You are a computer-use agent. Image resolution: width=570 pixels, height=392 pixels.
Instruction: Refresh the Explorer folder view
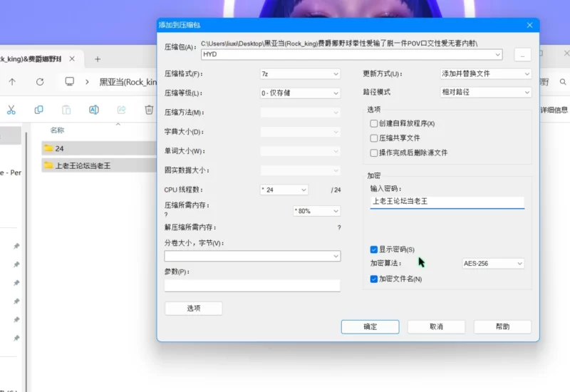40,82
